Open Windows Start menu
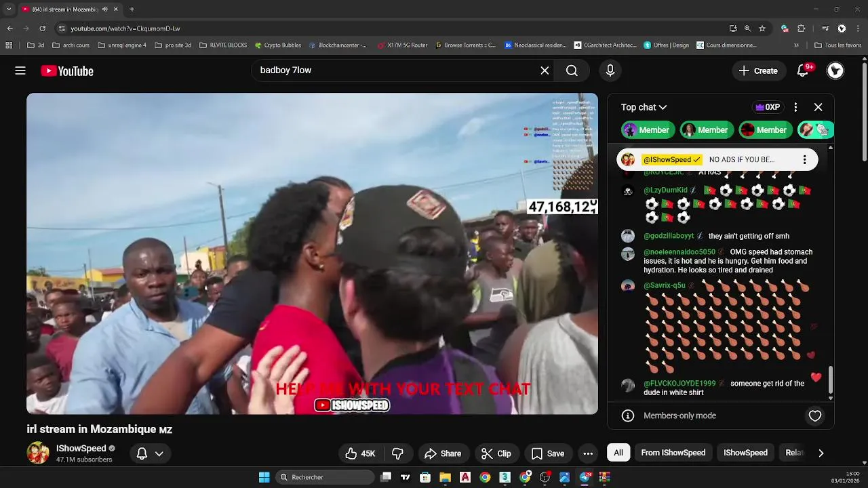The width and height of the screenshot is (868, 488). (264, 477)
